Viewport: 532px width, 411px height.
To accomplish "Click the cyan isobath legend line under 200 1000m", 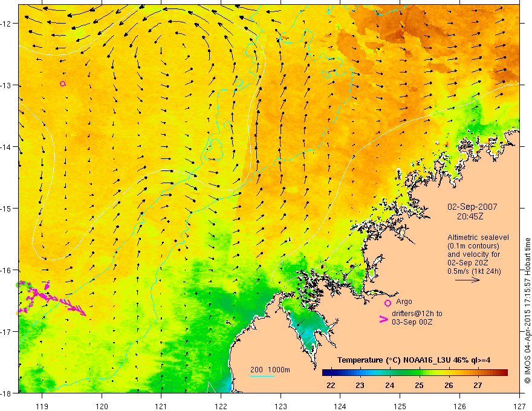I will 262,376.
